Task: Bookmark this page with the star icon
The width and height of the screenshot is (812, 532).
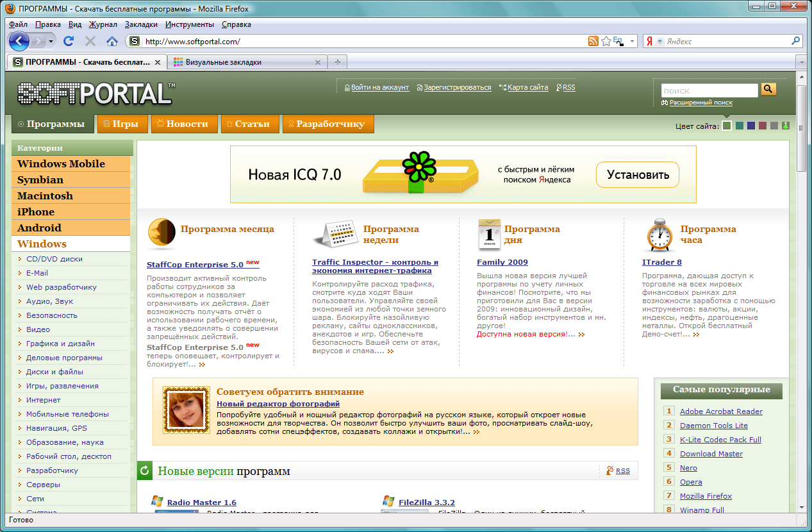Action: coord(606,41)
